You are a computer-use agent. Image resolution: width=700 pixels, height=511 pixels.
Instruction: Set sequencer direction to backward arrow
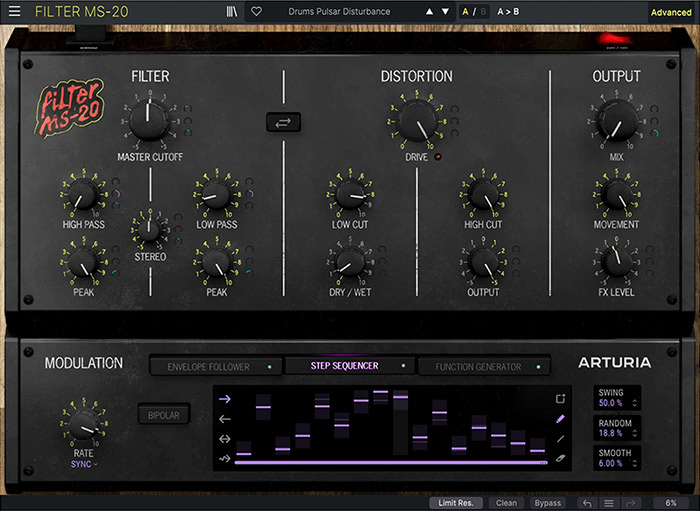click(225, 419)
